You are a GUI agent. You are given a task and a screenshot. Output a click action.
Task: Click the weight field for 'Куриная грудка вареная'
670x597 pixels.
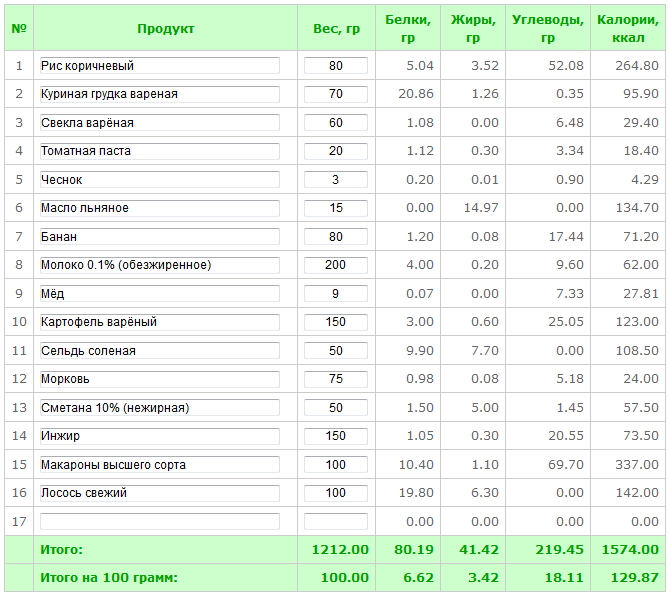click(335, 94)
